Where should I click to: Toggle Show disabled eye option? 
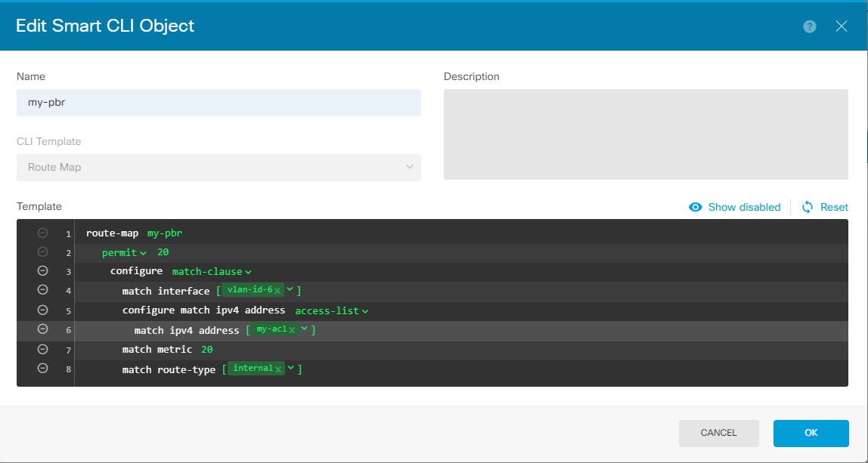[x=735, y=207]
